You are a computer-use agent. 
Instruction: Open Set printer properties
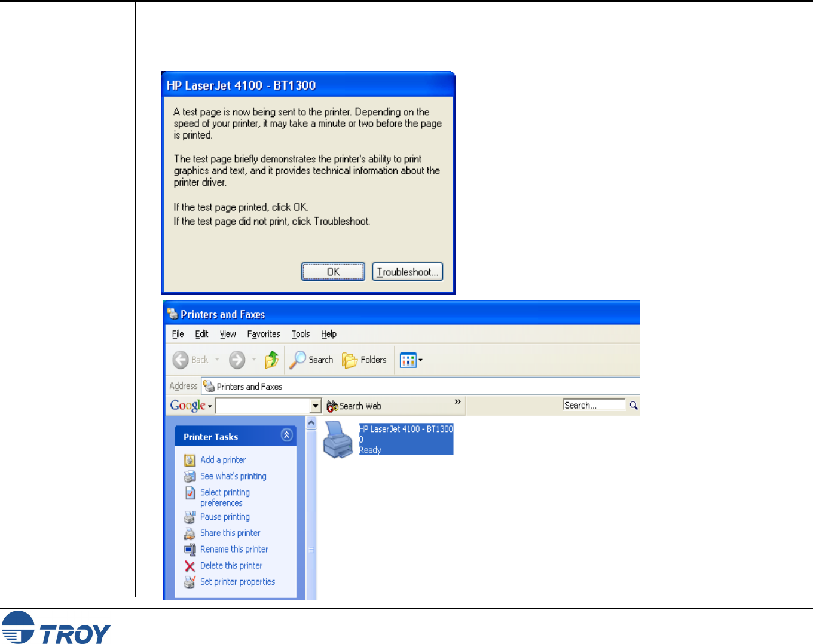point(237,582)
